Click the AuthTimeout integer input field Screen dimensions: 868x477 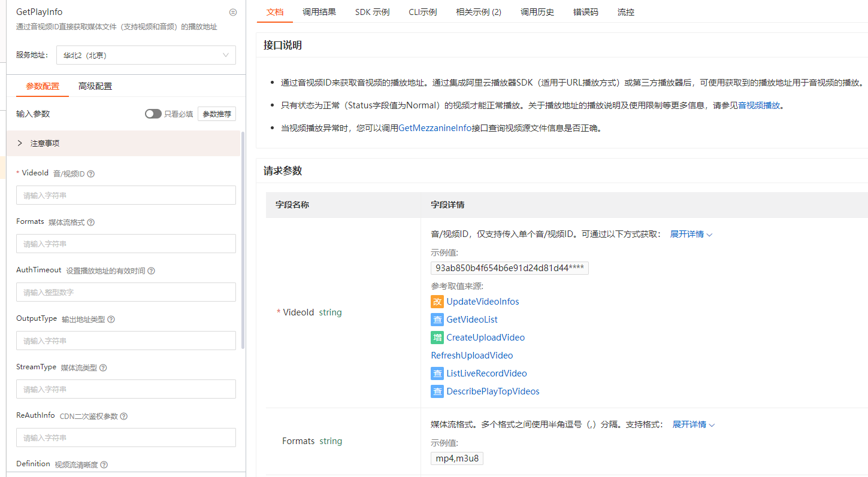tap(126, 292)
